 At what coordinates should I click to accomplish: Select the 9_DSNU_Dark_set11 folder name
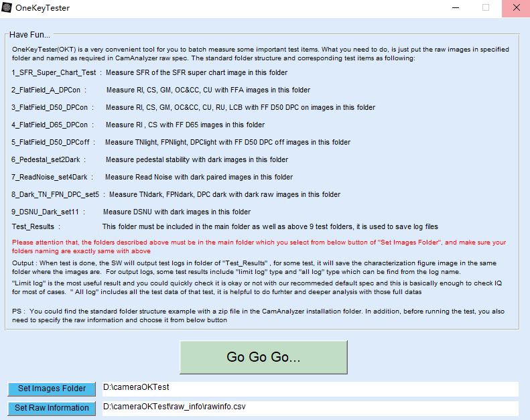[x=46, y=212]
